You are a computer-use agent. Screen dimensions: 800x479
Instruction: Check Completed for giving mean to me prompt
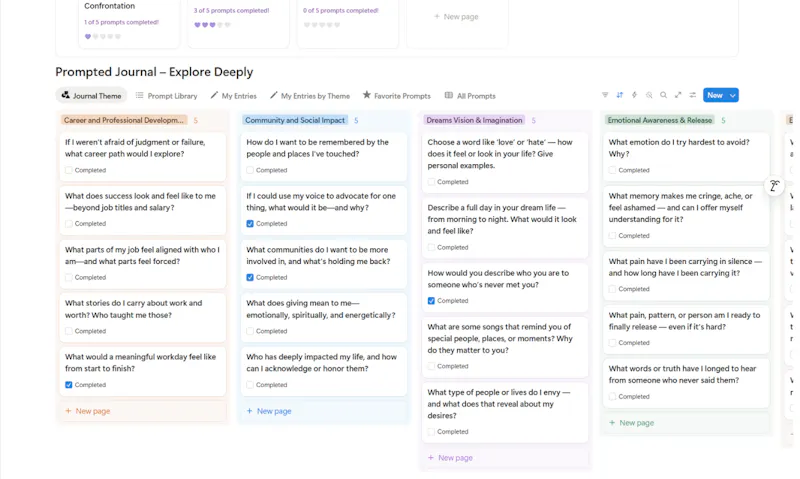[x=250, y=331]
